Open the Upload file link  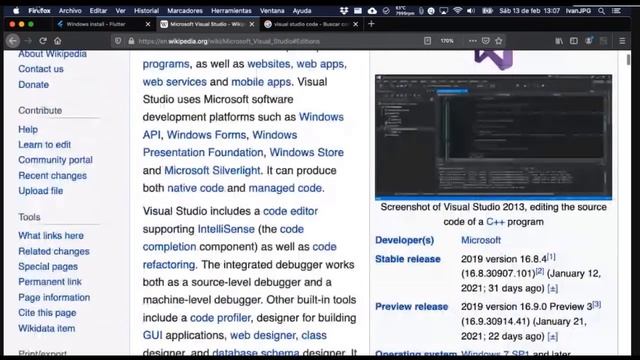click(40, 191)
